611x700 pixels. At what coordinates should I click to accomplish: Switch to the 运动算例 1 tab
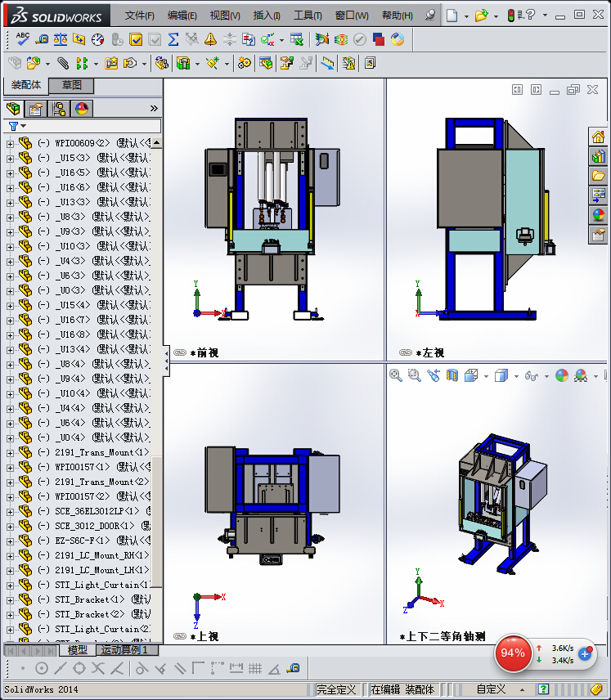click(127, 650)
